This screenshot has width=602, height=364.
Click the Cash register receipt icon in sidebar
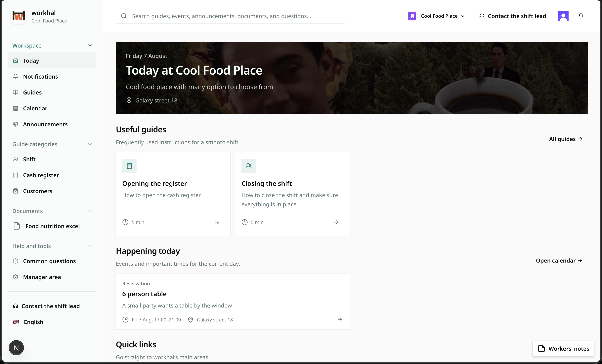point(15,175)
